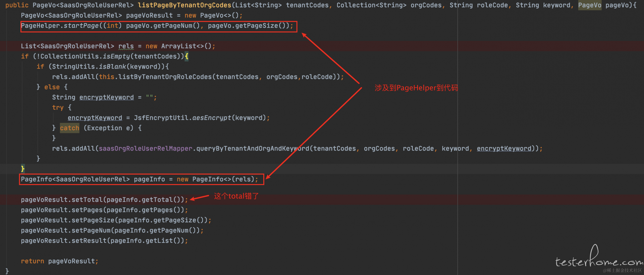The width and height of the screenshot is (644, 275).
Task: Click queryByTenantAndOrgAndKeyword method call
Action: pos(253,148)
